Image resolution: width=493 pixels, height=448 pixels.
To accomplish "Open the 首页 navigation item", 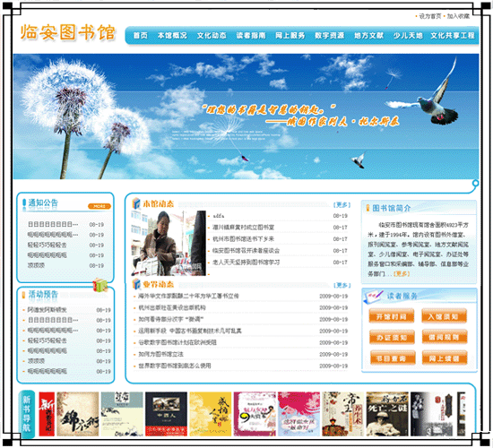I will (141, 36).
